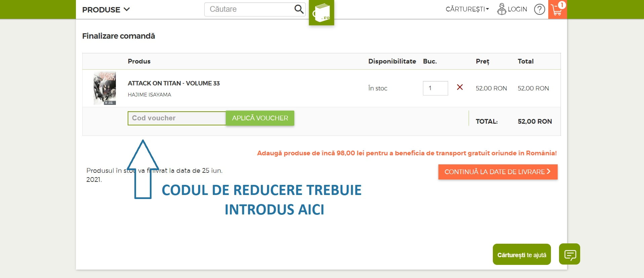Open the LOGIN link
Screen dimensions: 644x278
pyautogui.click(x=517, y=9)
